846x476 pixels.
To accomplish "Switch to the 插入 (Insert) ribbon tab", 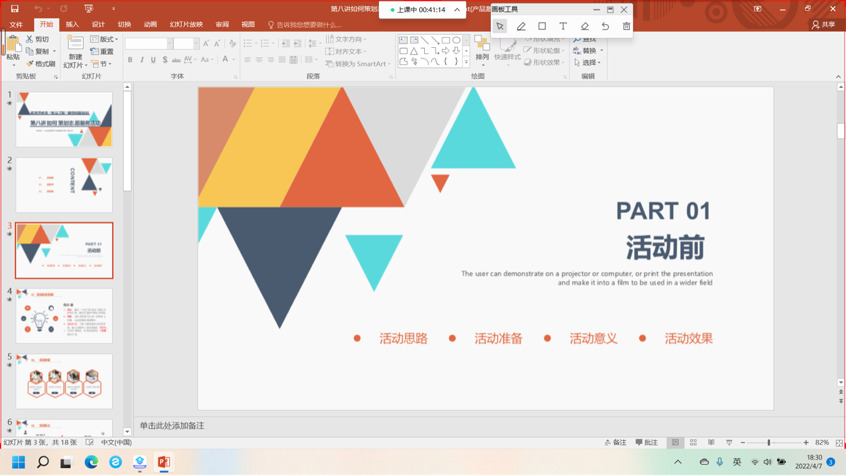I will 72,24.
